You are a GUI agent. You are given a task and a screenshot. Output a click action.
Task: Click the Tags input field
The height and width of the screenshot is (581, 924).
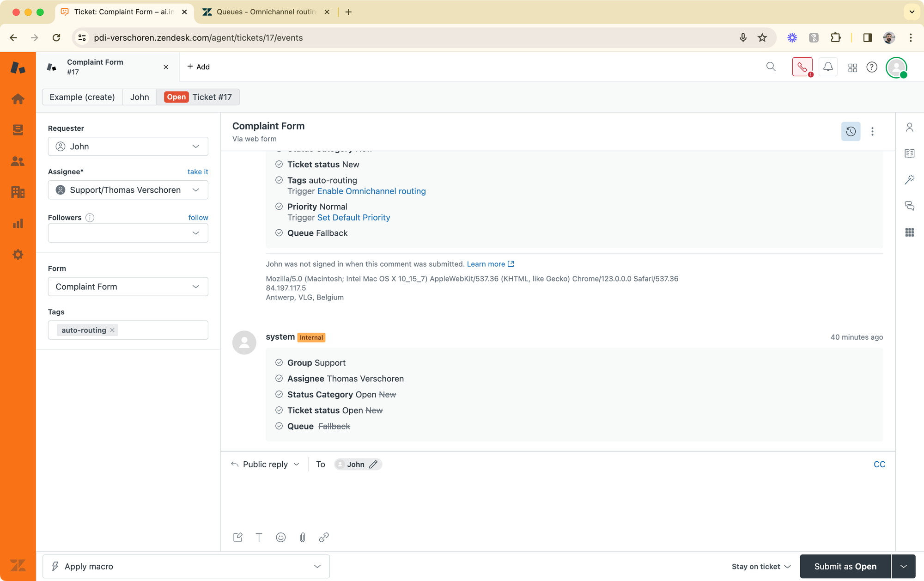(x=162, y=330)
